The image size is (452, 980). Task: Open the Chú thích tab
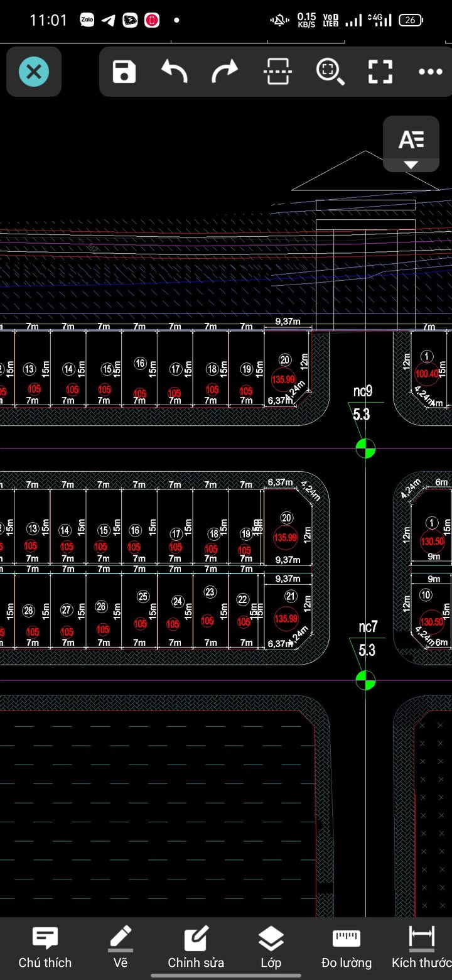pyautogui.click(x=45, y=948)
